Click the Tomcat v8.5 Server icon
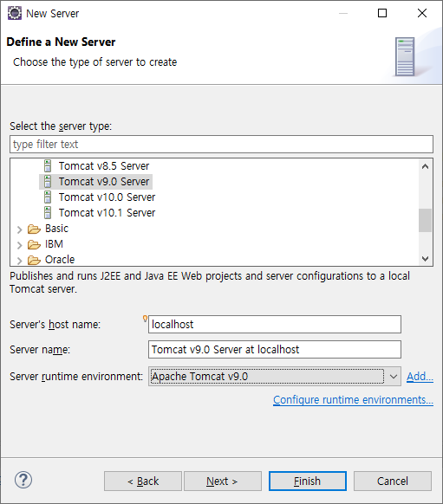The height and width of the screenshot is (504, 443). click(x=48, y=166)
